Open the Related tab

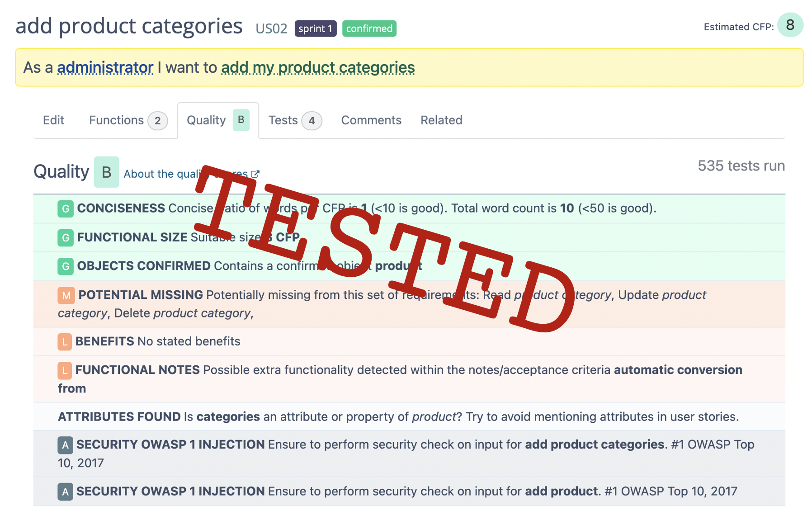[441, 120]
